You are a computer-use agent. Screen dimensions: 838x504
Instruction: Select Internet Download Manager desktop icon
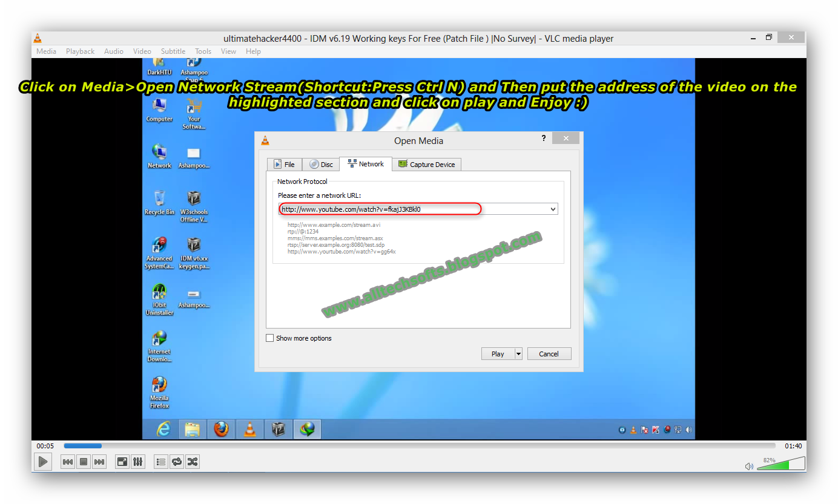pyautogui.click(x=159, y=346)
